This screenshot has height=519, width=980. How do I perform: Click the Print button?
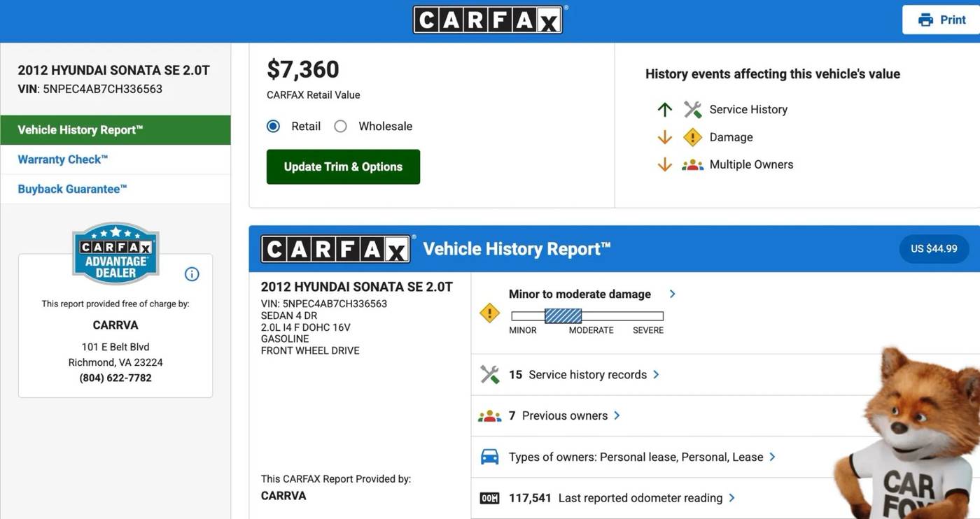point(941,20)
